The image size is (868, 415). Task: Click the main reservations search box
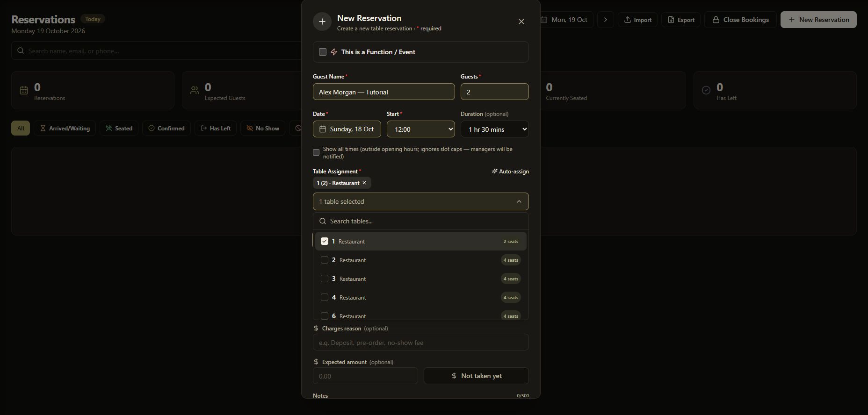156,50
